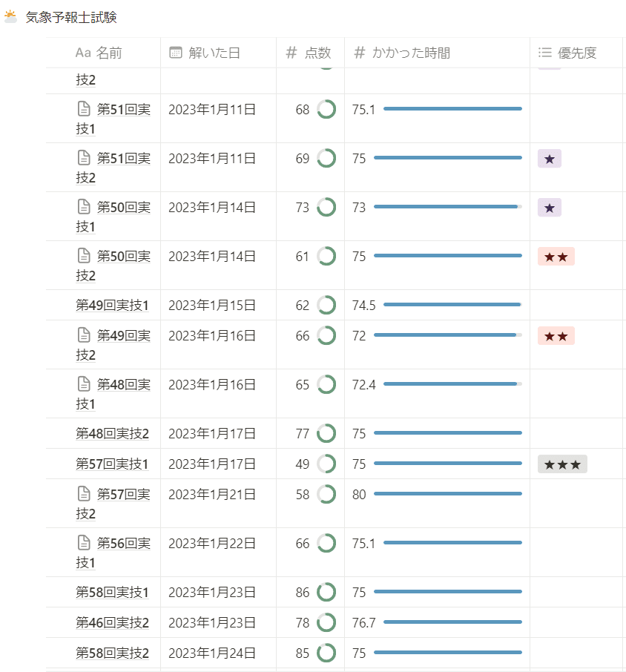Open the かかった時間 column header menu
Viewport: 626px width, 672px height.
tap(437, 53)
